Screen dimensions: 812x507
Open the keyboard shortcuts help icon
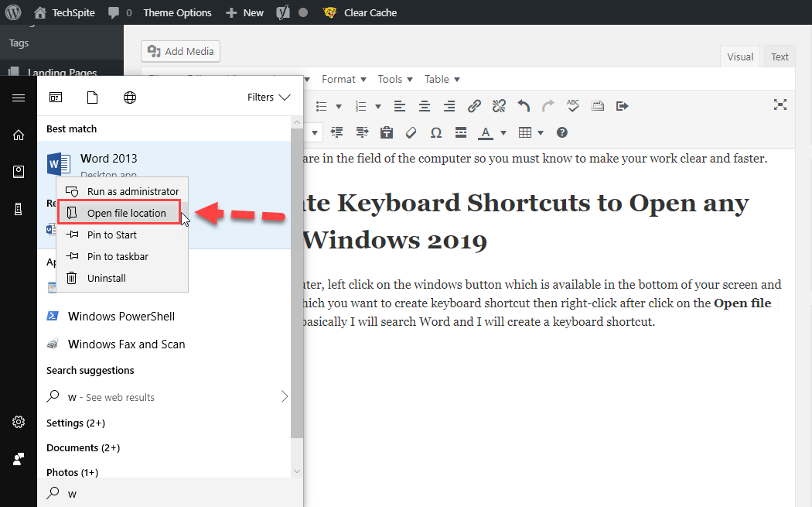pos(562,132)
